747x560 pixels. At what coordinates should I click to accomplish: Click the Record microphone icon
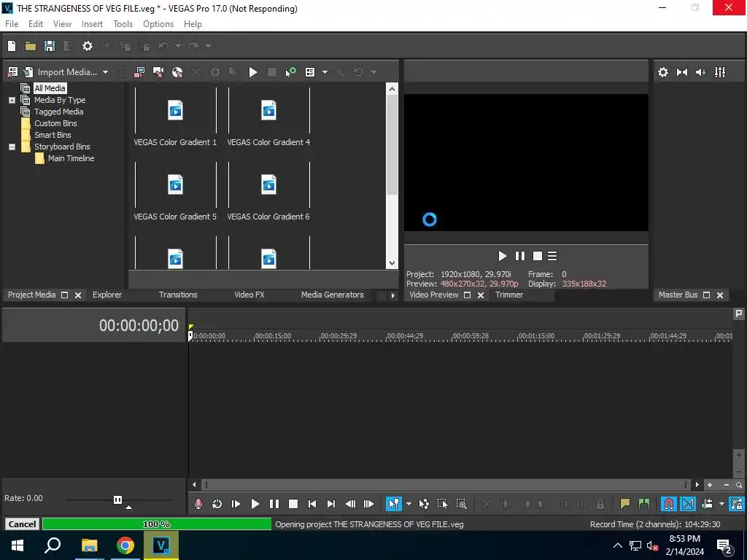(x=198, y=504)
